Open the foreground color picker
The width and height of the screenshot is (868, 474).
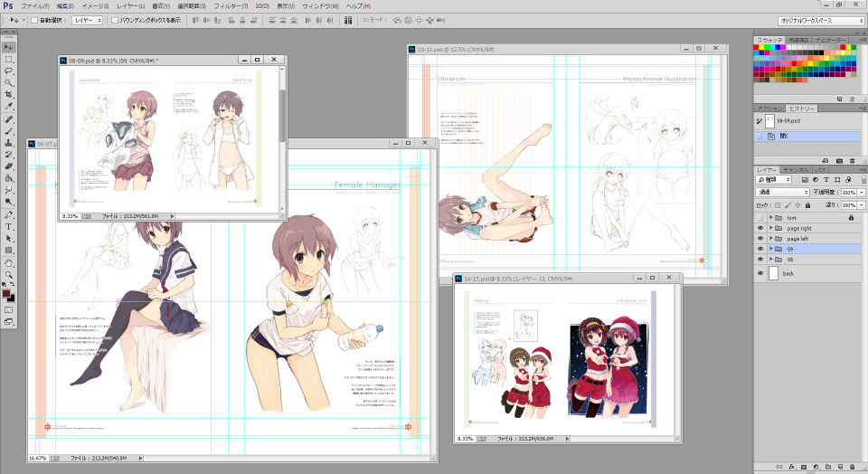coord(6,293)
